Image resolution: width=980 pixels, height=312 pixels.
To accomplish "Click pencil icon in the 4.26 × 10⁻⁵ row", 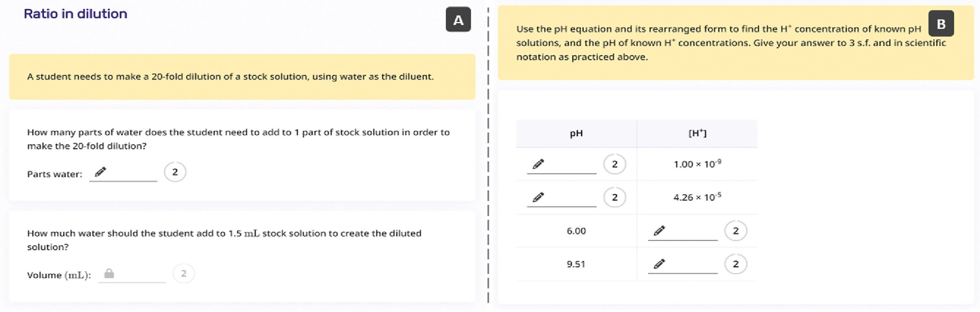I will click(538, 197).
